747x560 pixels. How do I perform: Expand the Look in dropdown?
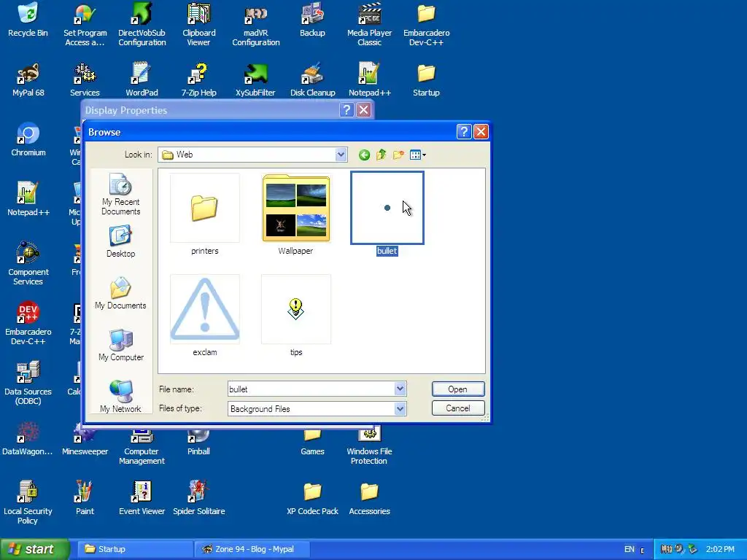click(x=341, y=155)
